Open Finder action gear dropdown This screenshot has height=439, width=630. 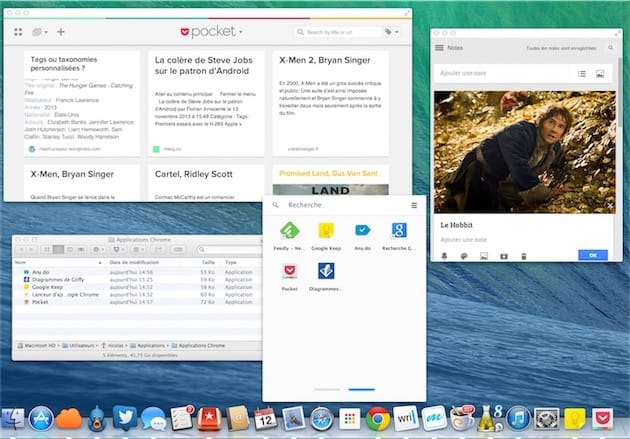pos(98,249)
